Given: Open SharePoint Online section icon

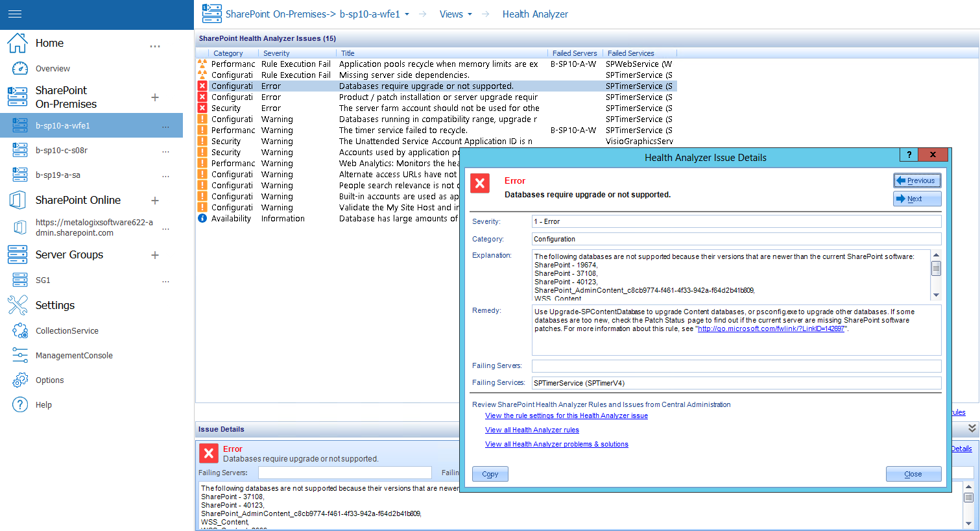Looking at the screenshot, I should [x=18, y=200].
